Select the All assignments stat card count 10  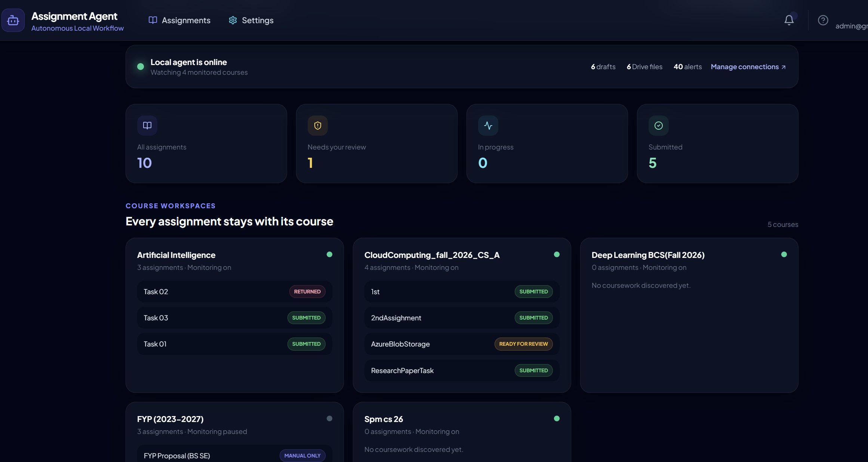pos(144,163)
